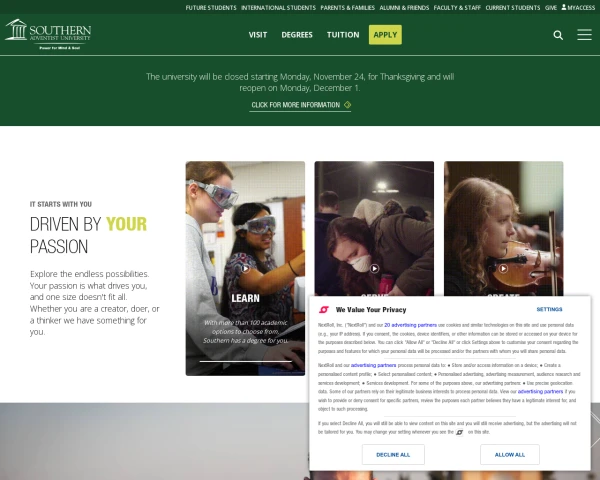Open Faculty & Staff page
This screenshot has height=480, width=600.
[457, 8]
